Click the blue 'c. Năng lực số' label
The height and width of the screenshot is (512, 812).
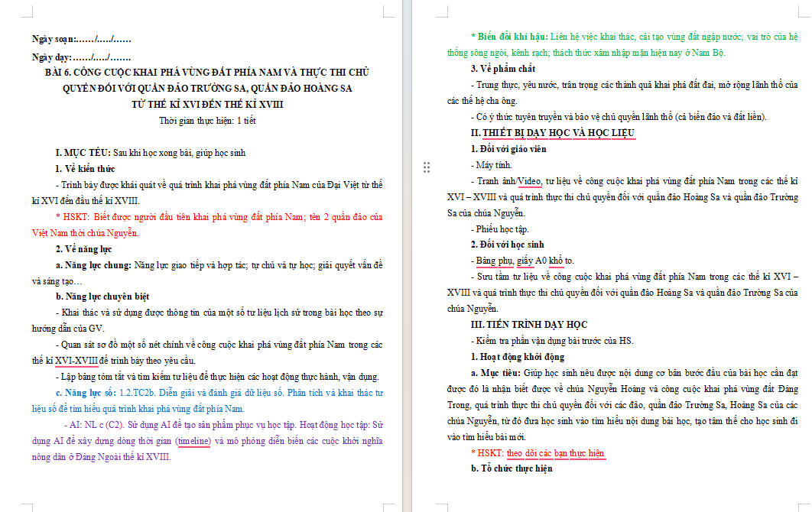pyautogui.click(x=86, y=393)
